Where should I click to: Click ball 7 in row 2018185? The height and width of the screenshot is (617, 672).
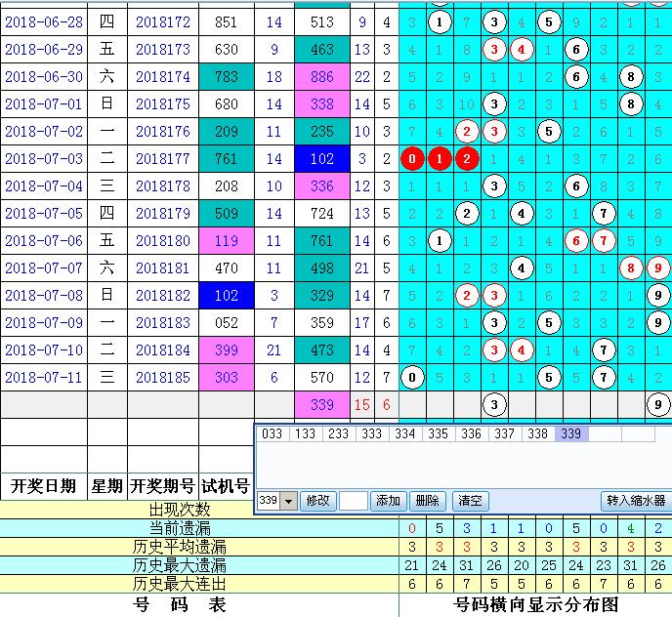604,378
